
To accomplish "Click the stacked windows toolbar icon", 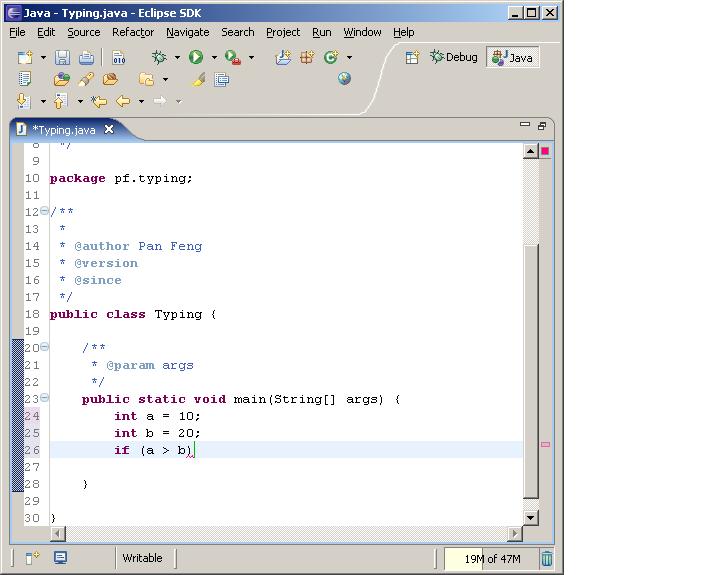I will point(222,79).
